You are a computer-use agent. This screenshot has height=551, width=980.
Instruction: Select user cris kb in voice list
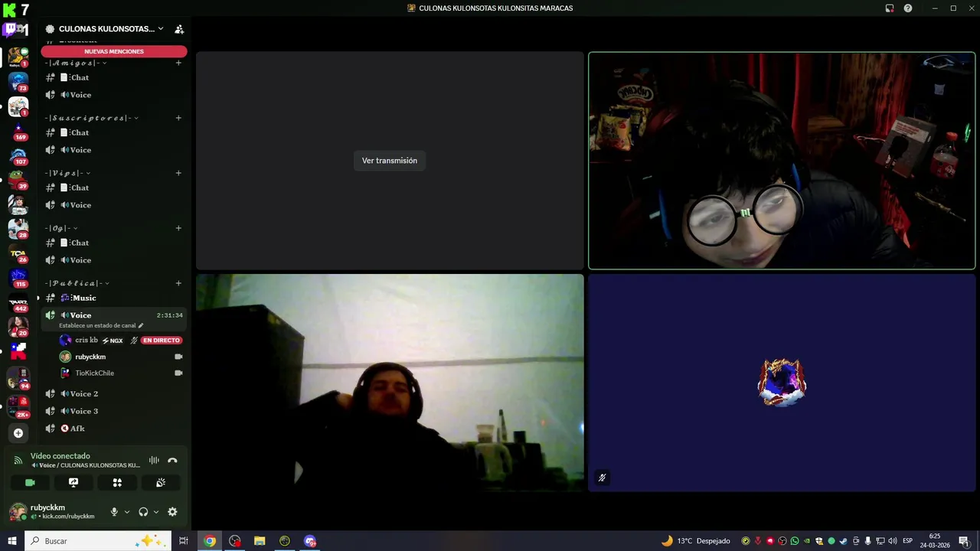pos(87,340)
